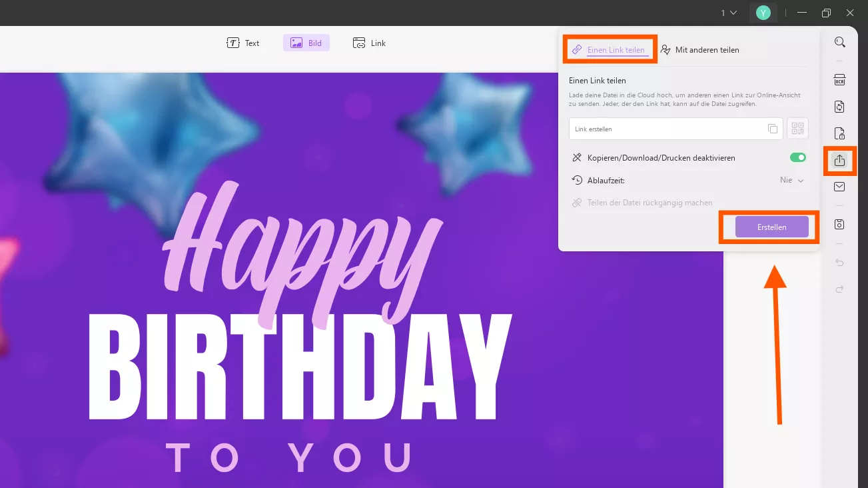Click Teilen der Datei rückgängig machen
The width and height of the screenshot is (868, 488).
(642, 203)
